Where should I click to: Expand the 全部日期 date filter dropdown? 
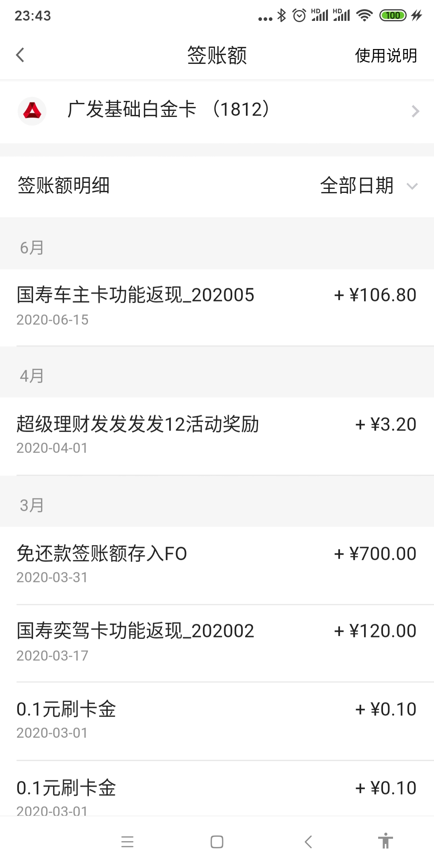coord(357,186)
